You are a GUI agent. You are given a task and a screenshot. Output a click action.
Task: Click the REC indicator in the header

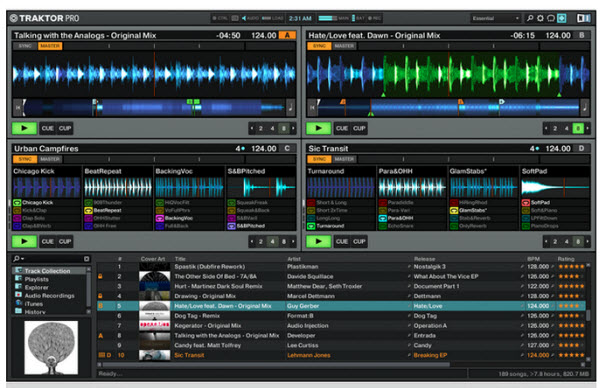click(374, 18)
